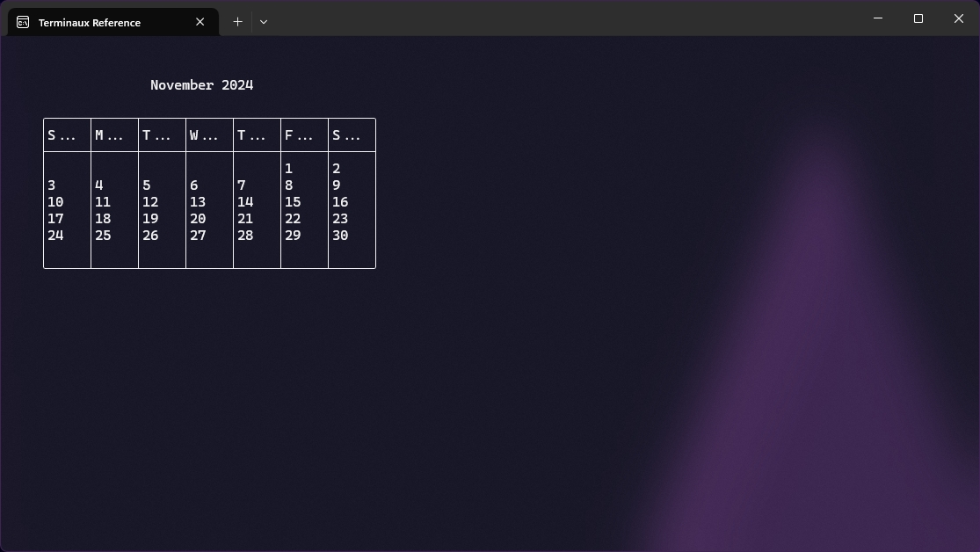The image size is (980, 552).
Task: Select day 1 in the calendar
Action: [x=288, y=169]
